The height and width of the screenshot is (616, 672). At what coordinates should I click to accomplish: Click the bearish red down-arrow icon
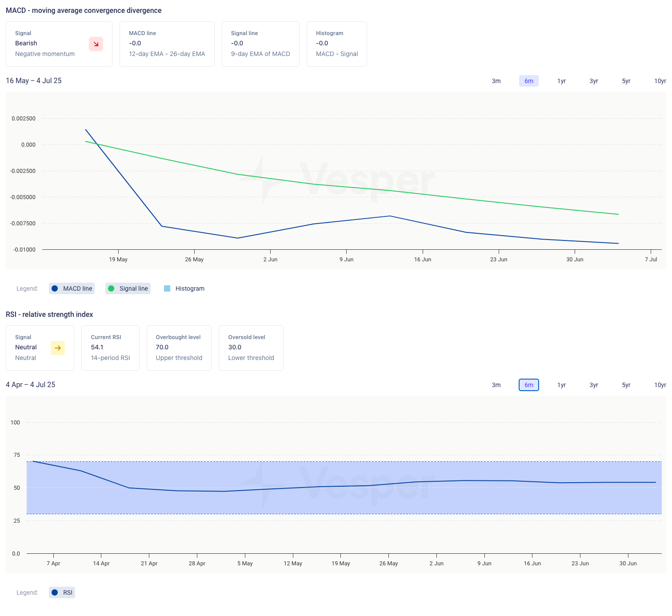tap(96, 44)
